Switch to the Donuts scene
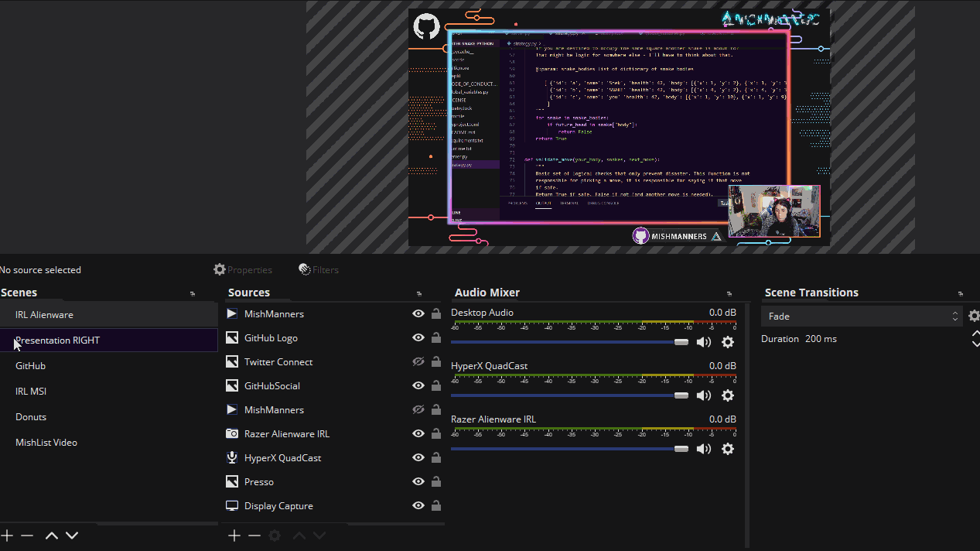 31,417
